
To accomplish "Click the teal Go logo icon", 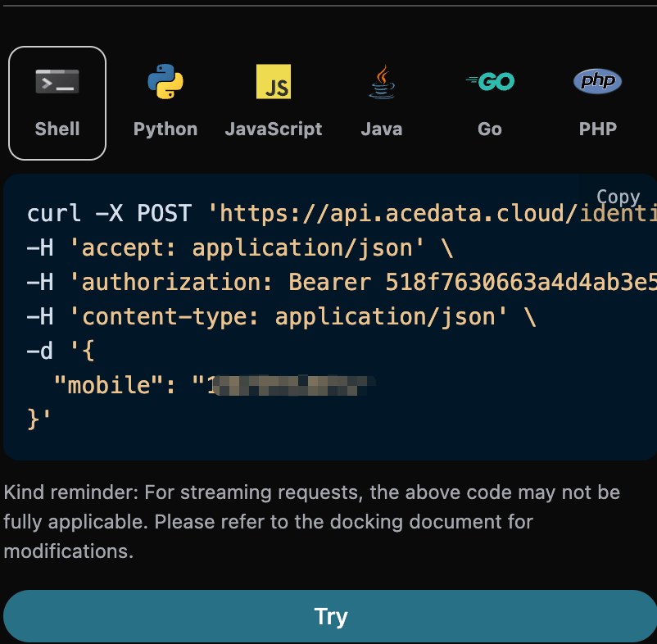I will pyautogui.click(x=490, y=82).
